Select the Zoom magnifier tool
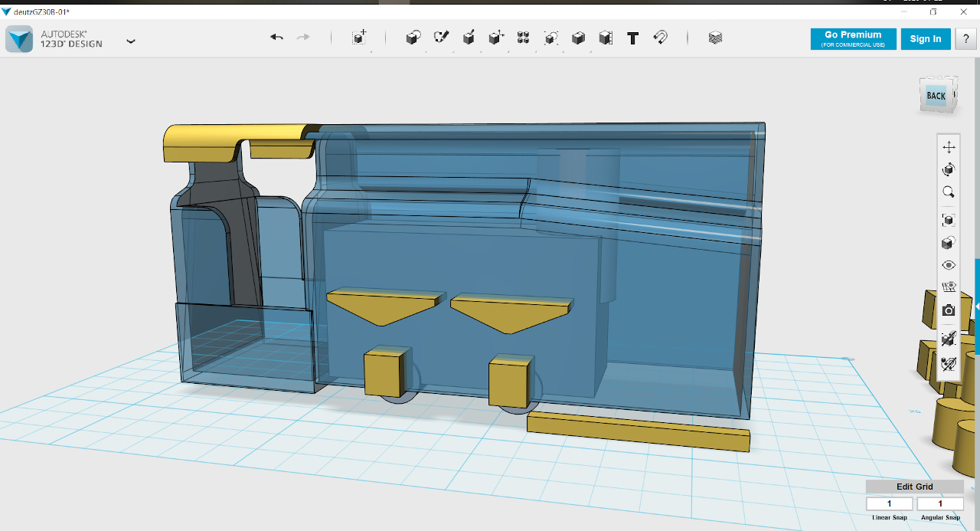The width and height of the screenshot is (980, 531). [x=949, y=192]
